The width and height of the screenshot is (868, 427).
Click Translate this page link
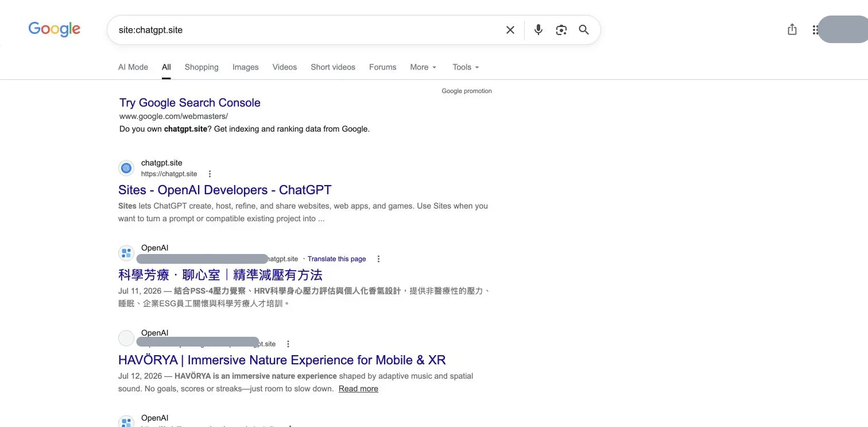[x=337, y=259]
